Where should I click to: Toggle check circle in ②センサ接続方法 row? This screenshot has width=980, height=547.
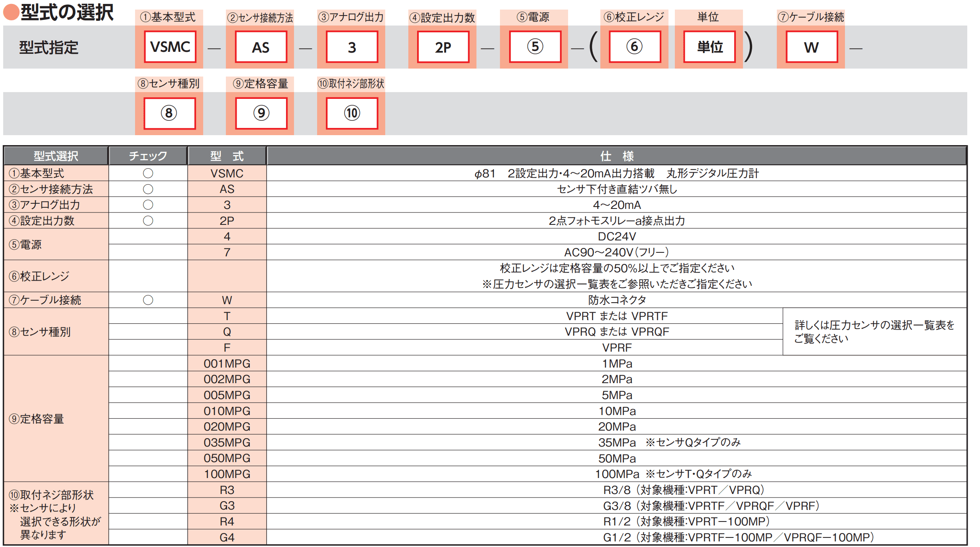148,189
